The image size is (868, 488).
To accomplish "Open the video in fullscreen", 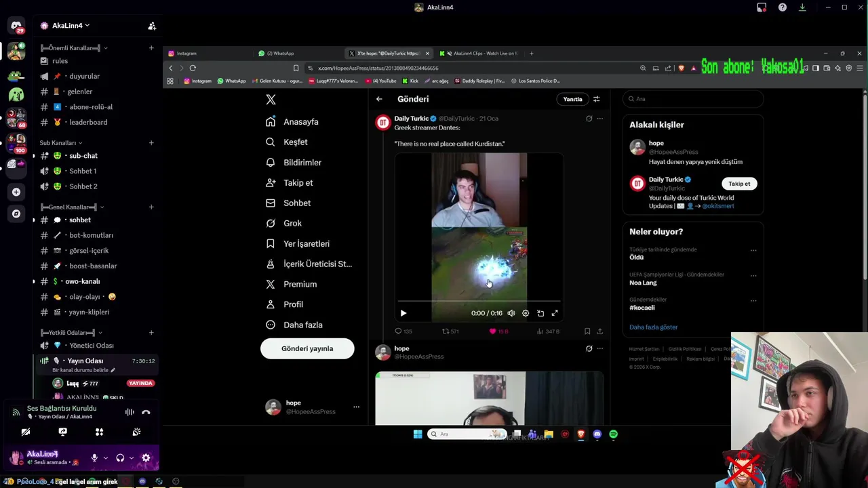I will (x=555, y=313).
